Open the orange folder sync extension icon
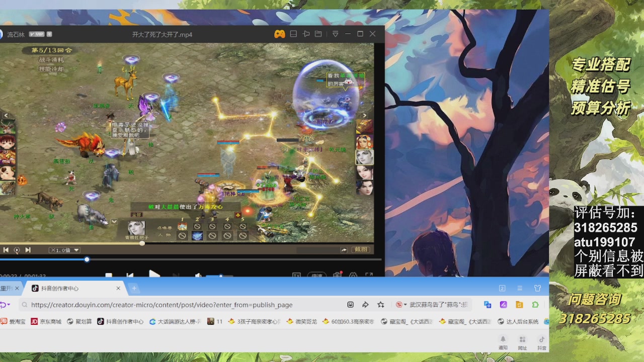Viewport: 644px width, 362px height. click(519, 305)
